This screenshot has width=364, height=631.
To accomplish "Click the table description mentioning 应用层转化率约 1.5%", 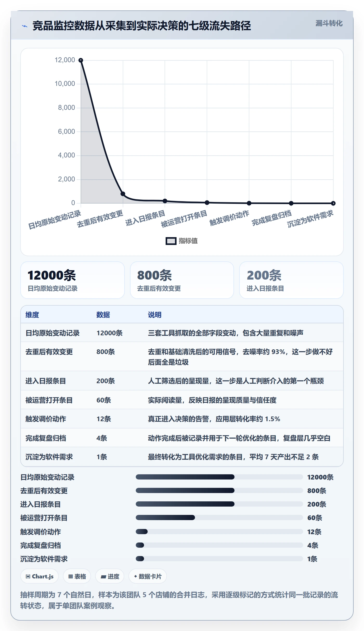I will pyautogui.click(x=214, y=419).
